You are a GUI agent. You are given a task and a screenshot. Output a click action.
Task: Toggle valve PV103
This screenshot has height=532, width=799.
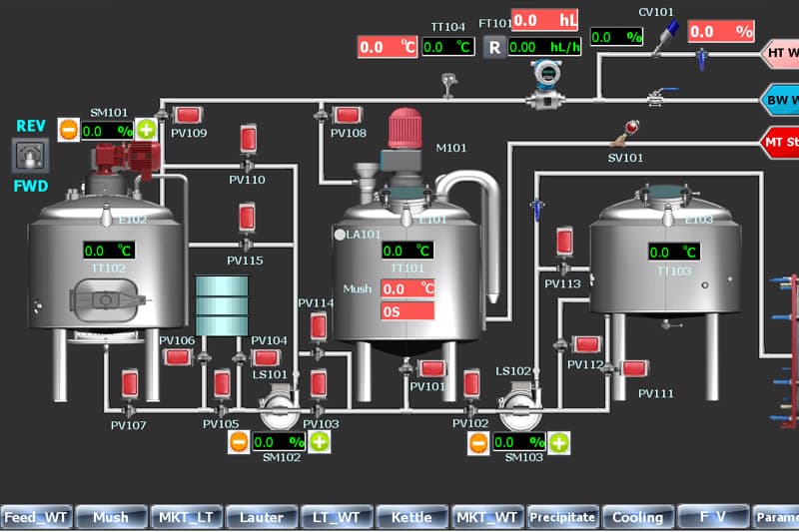pos(319,384)
